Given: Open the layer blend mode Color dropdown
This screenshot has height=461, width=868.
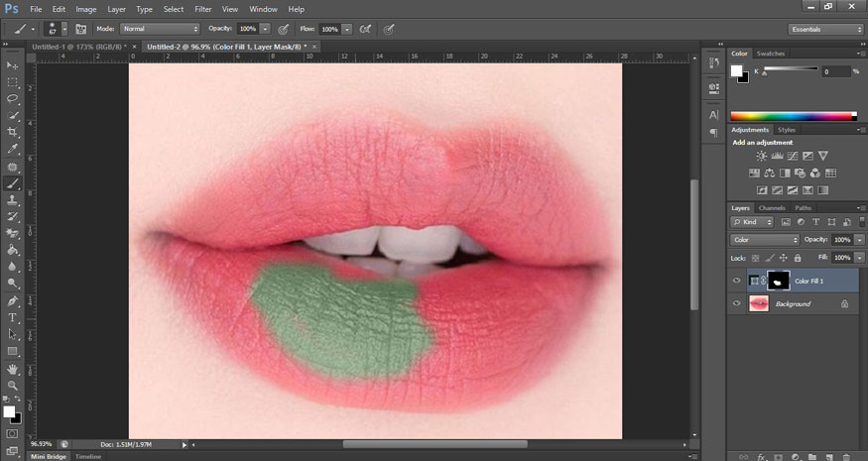Looking at the screenshot, I should 765,240.
